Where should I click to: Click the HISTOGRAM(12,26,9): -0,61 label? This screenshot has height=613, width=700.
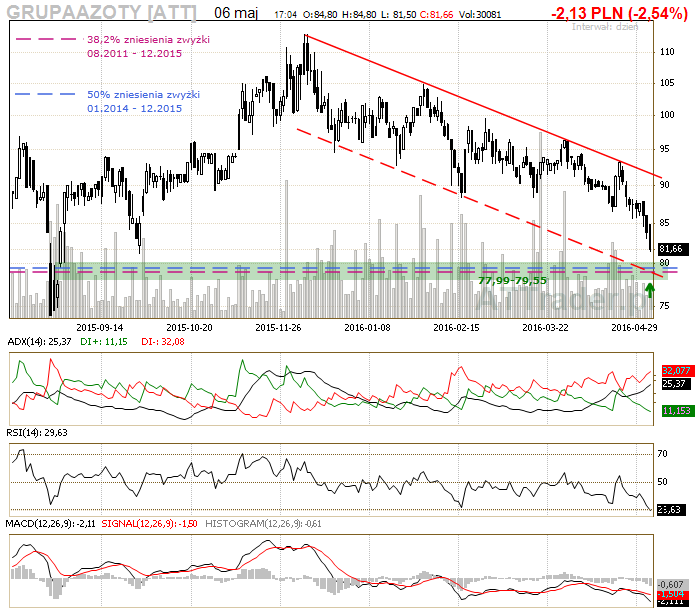[x=263, y=524]
